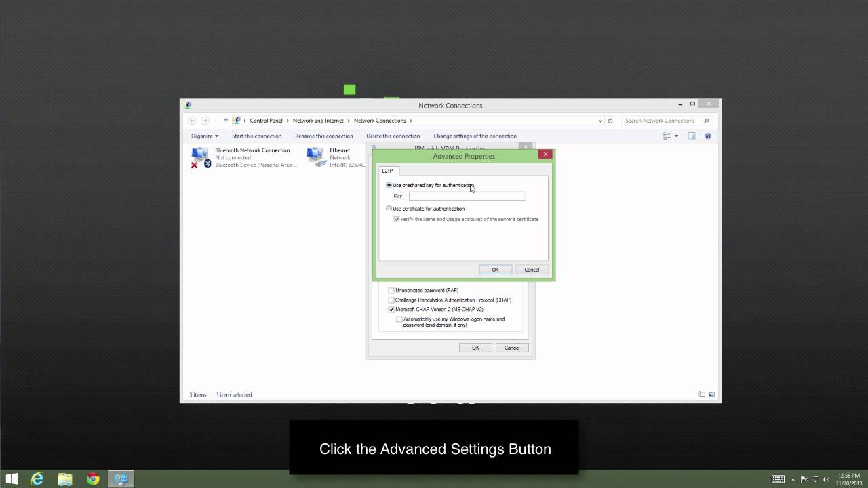This screenshot has width=868, height=488.
Task: Expand breadcrumb arrow after Network Connections
Action: (x=411, y=121)
